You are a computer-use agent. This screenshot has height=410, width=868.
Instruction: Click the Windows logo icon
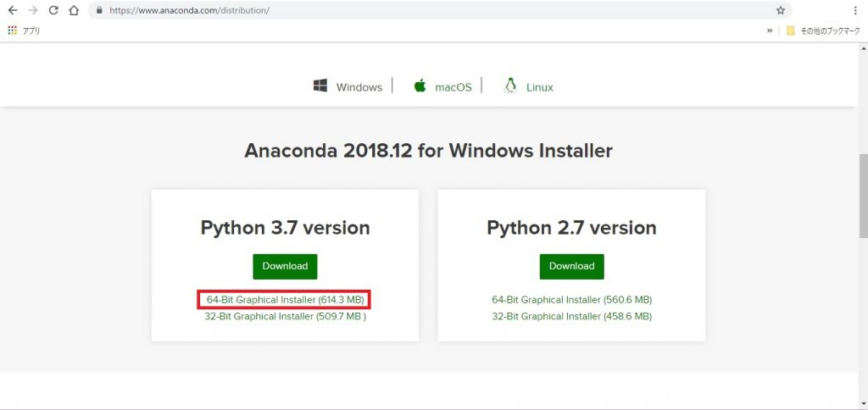tap(320, 86)
